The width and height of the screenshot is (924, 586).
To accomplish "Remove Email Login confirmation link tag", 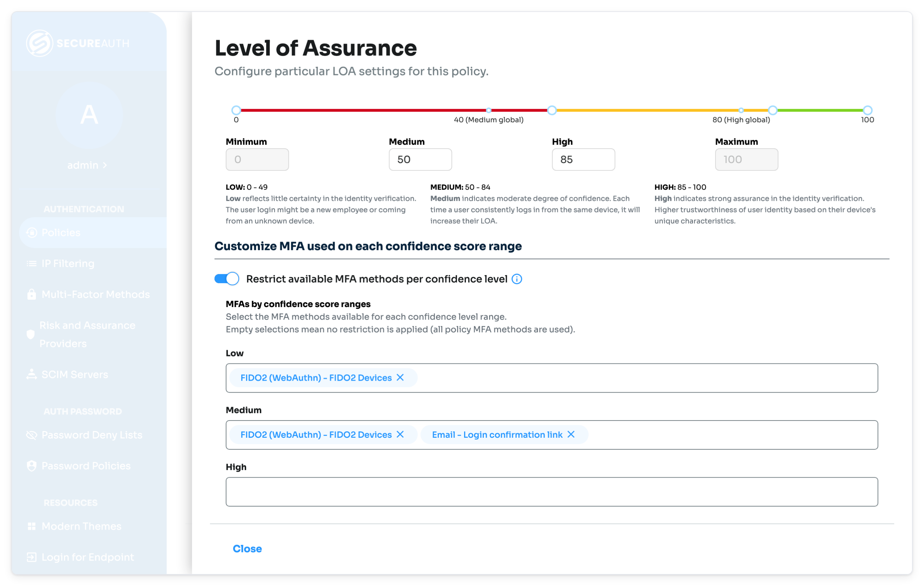I will point(571,435).
